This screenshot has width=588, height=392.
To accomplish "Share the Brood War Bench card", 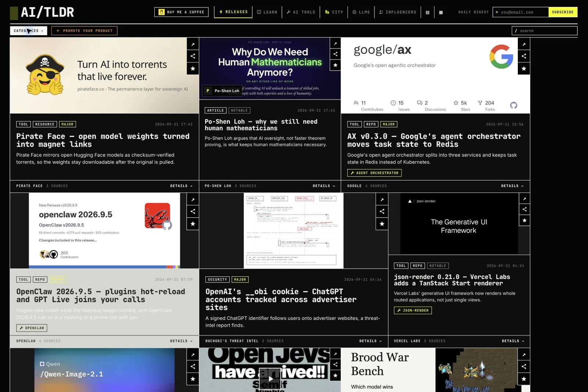I will click(x=524, y=366).
